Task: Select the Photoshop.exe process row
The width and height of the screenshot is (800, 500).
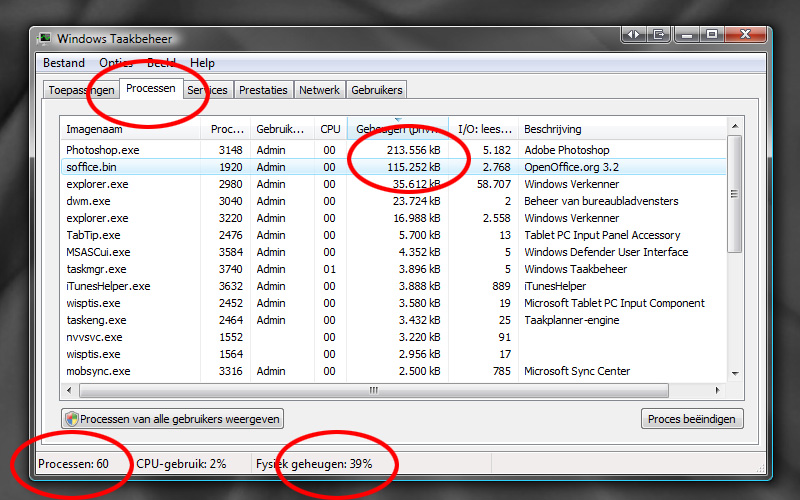Action: (393, 150)
